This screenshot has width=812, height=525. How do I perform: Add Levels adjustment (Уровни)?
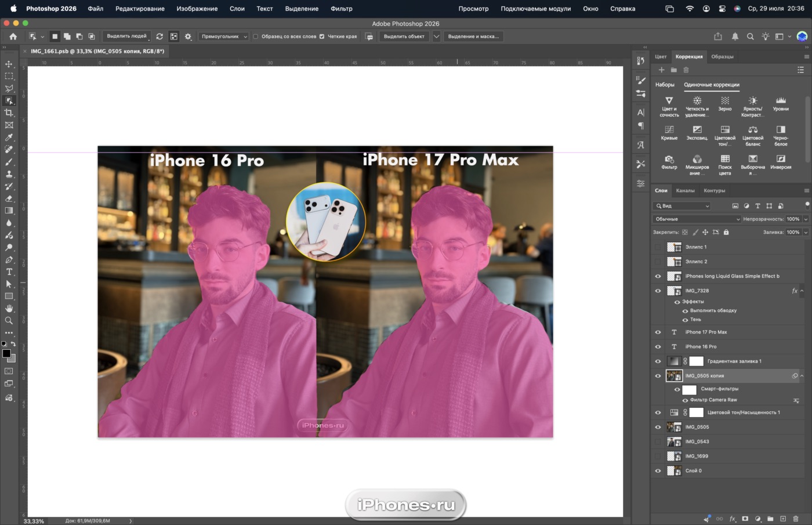click(781, 104)
